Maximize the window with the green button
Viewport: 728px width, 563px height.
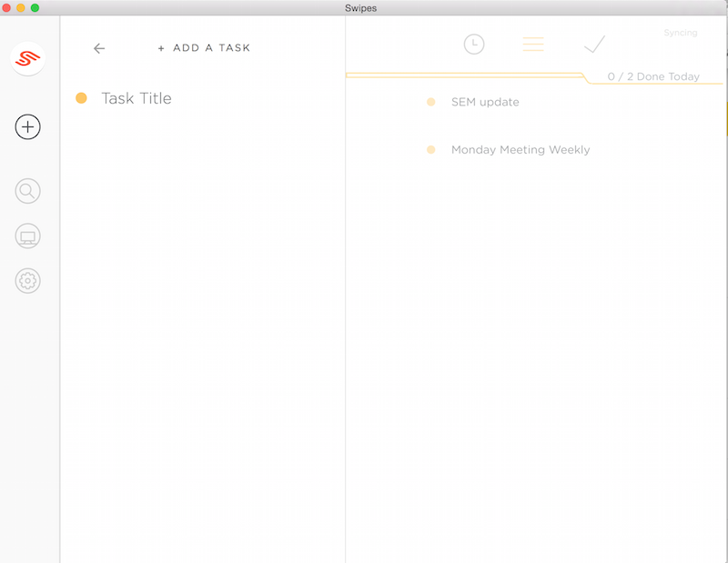click(x=35, y=8)
